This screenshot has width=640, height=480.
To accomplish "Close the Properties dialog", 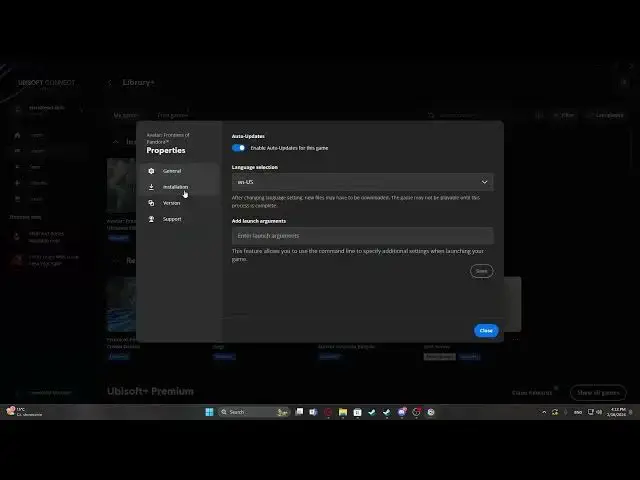I will pos(486,331).
